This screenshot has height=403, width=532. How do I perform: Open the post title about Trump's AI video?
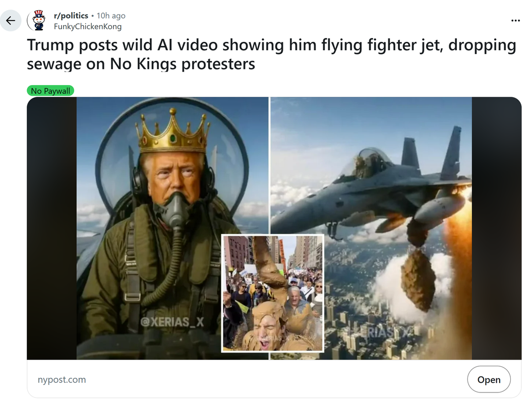pos(271,54)
